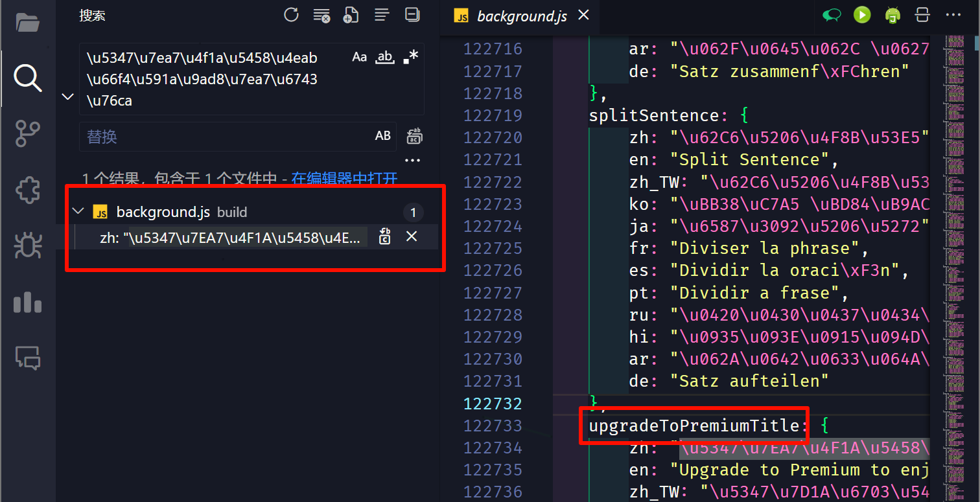Viewport: 980px width, 502px height.
Task: Open a new search editor
Action: pyautogui.click(x=351, y=15)
